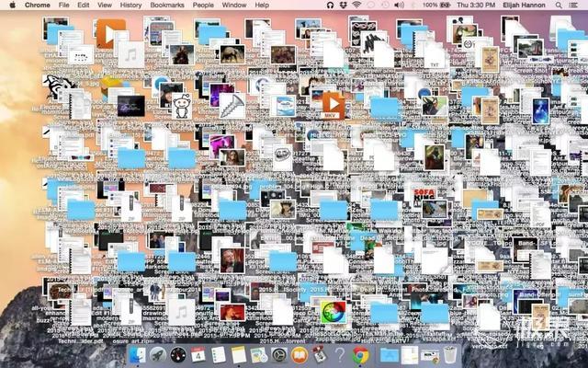Open the Bookmarks menu
Screen dimensions: 588x368
[167, 5]
